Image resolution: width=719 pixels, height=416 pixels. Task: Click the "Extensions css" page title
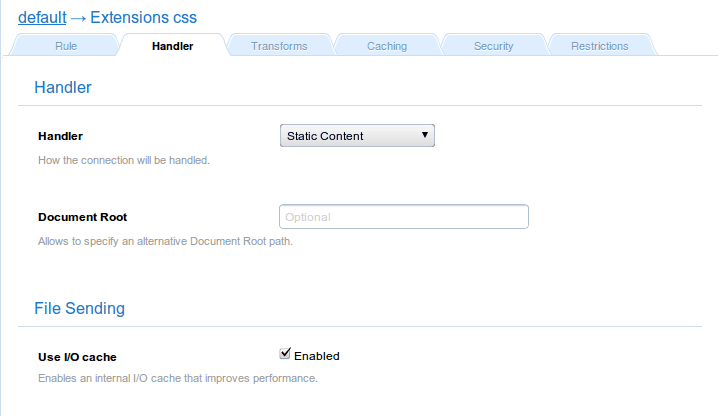click(x=143, y=17)
